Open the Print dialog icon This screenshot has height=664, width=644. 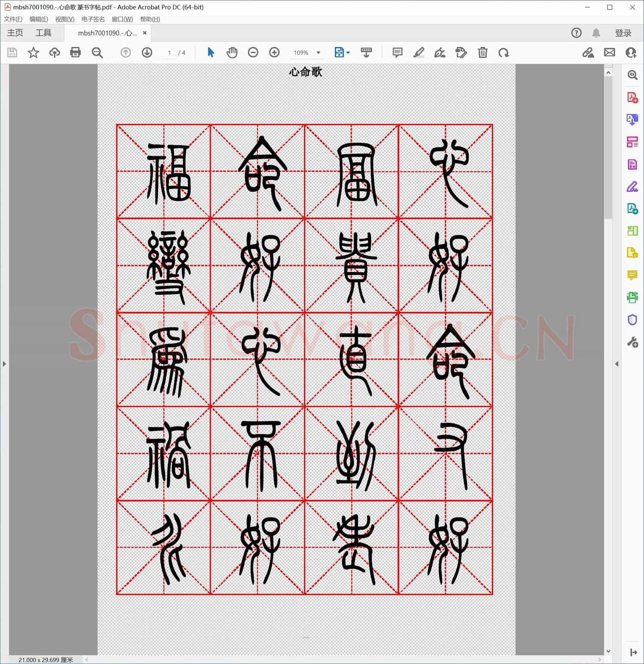76,52
